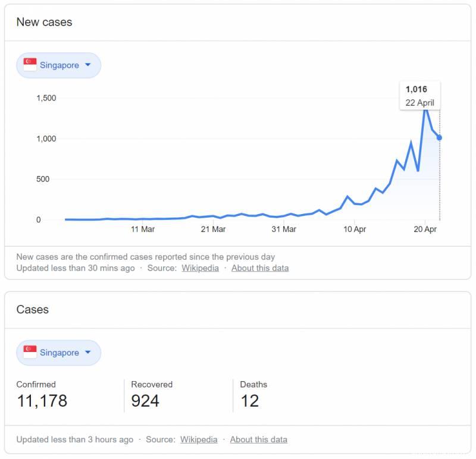Select the 20 Apr label on the x-axis
The image size is (476, 459).
[425, 229]
